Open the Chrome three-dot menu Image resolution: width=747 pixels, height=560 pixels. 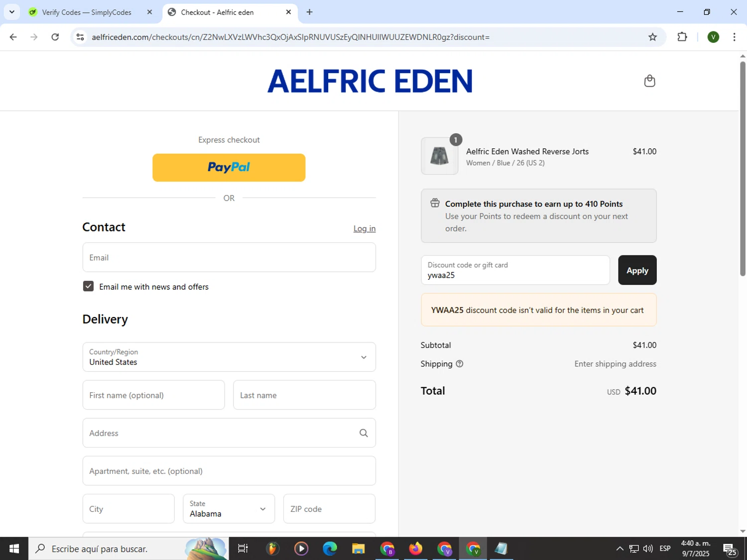tap(734, 37)
